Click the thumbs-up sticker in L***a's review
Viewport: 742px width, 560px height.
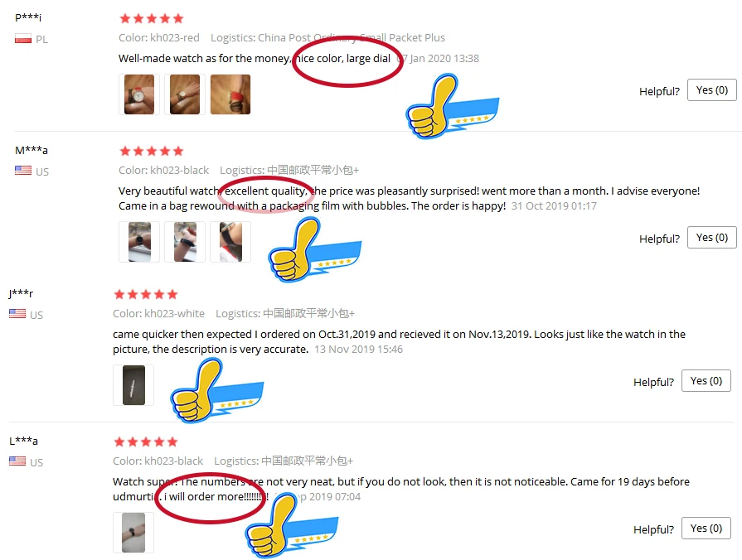click(x=292, y=525)
